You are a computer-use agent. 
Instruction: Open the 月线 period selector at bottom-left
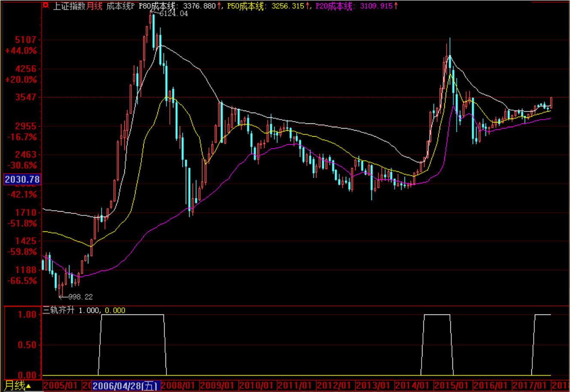(x=17, y=386)
